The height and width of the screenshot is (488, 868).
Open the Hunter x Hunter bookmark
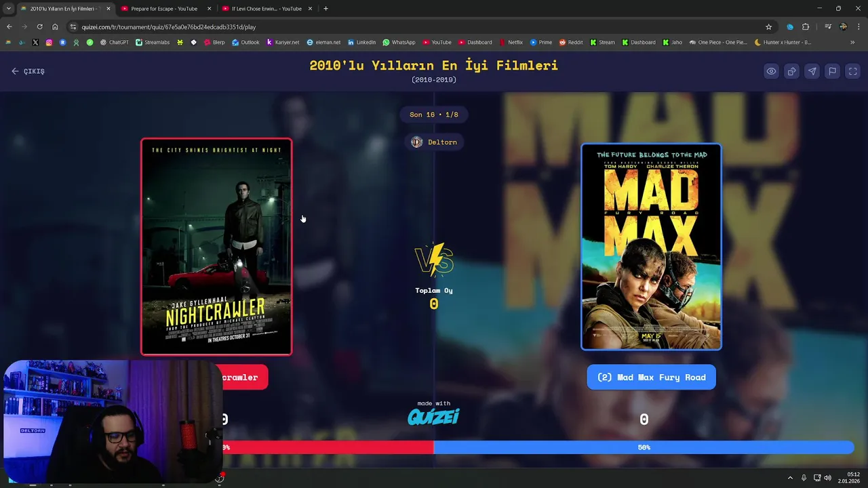pos(783,42)
